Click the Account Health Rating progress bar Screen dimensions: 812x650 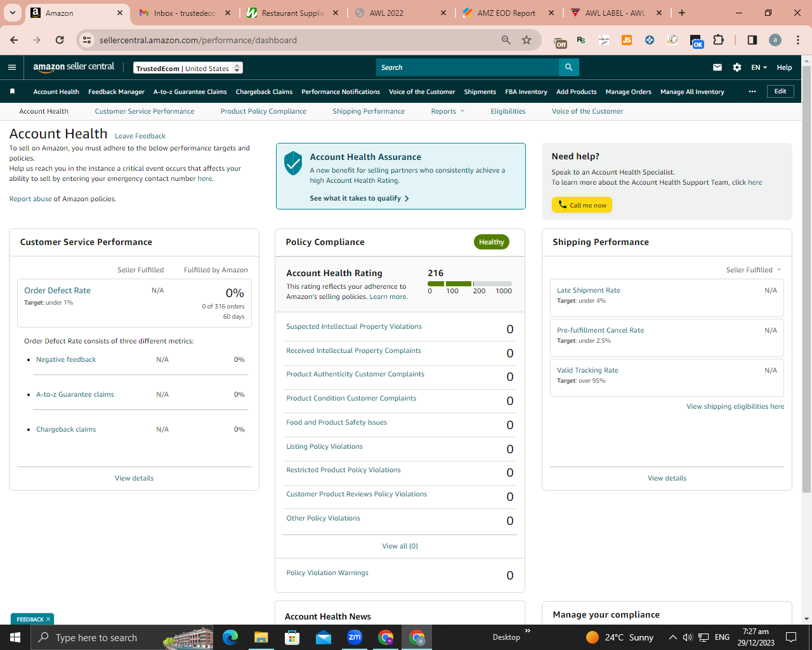pos(469,284)
